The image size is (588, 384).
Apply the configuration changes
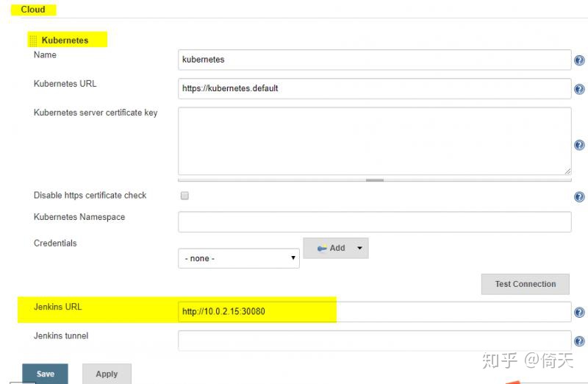[x=107, y=374]
